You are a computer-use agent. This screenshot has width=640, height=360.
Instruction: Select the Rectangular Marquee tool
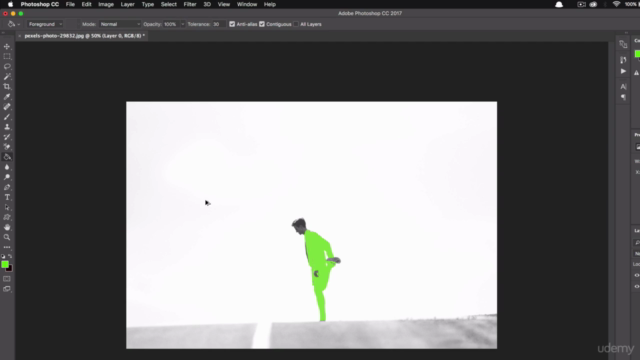pos(7,57)
